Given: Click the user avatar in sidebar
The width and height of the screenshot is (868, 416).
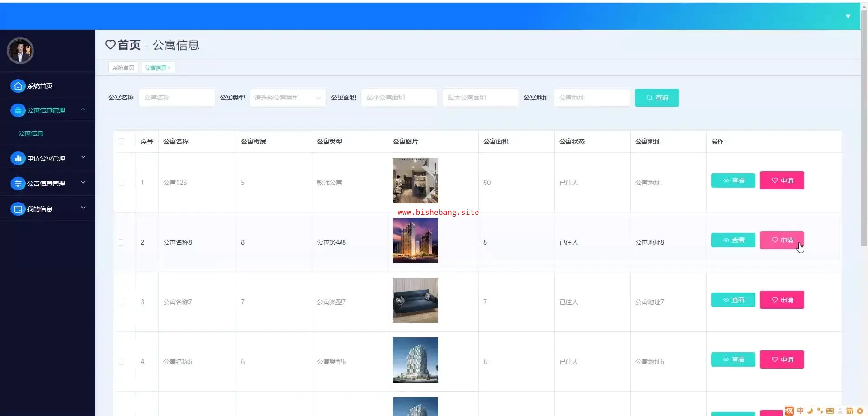Looking at the screenshot, I should 20,51.
